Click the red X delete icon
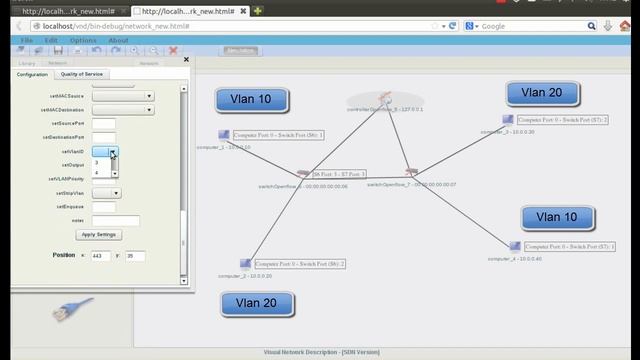The width and height of the screenshot is (640, 360). (173, 50)
